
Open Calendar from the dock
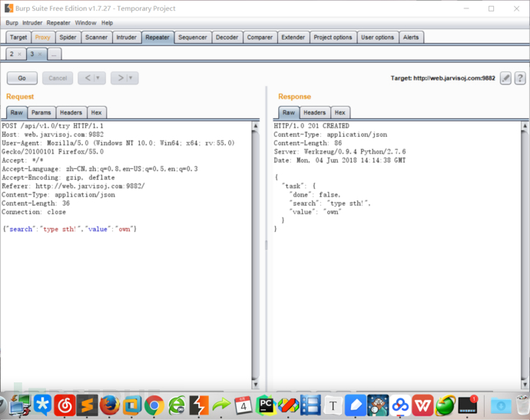(x=243, y=405)
